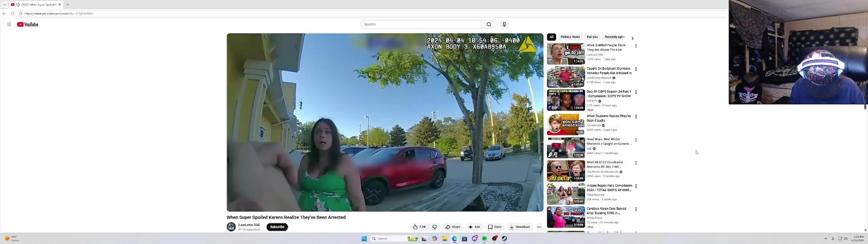Open options for When Students Realize video
Viewport: 868px width, 244px height.
[x=636, y=117]
